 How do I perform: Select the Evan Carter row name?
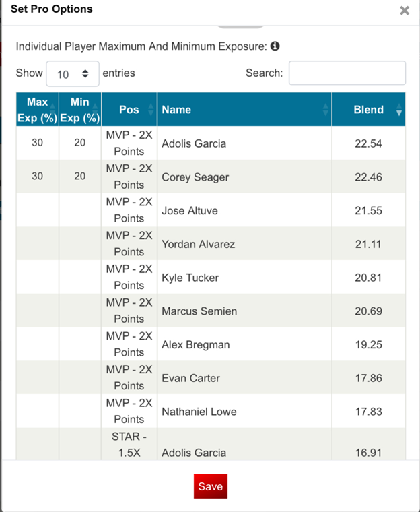click(190, 378)
